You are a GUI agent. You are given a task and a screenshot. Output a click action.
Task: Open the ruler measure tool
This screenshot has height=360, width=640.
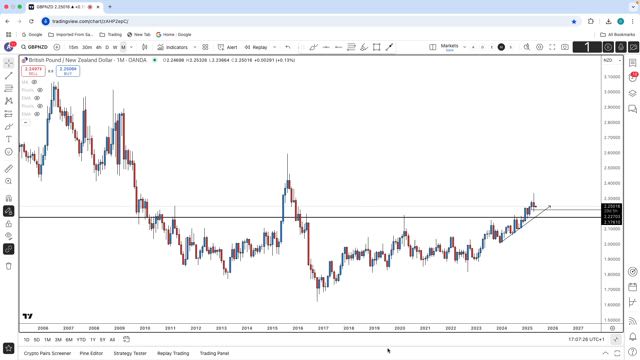tap(9, 169)
